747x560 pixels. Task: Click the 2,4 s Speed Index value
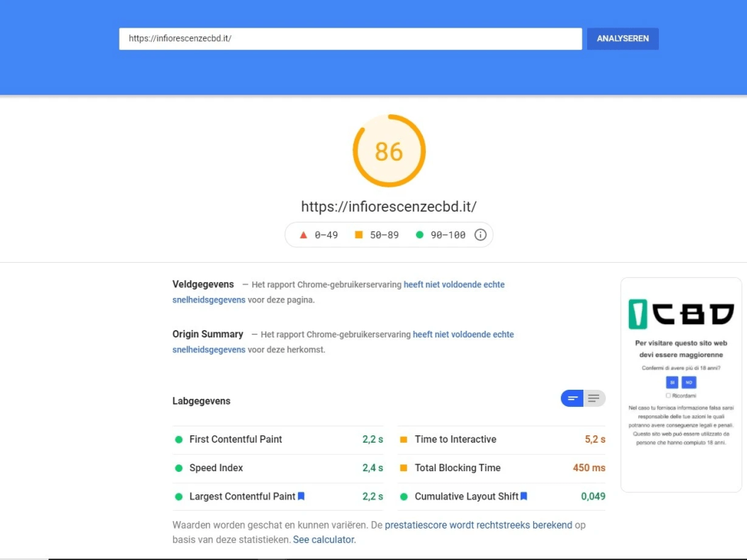pyautogui.click(x=373, y=467)
